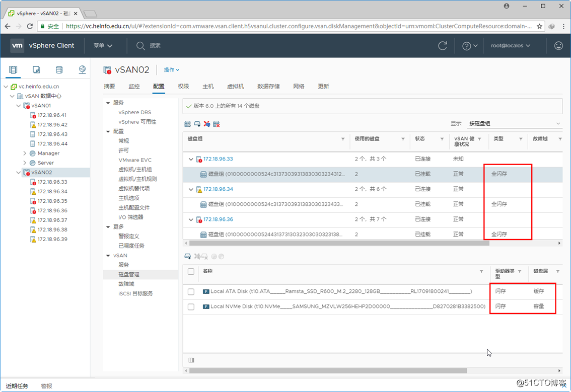Viewport: 571px width, 392px height.
Task: Open the fault domains settings page
Action: 126,284
